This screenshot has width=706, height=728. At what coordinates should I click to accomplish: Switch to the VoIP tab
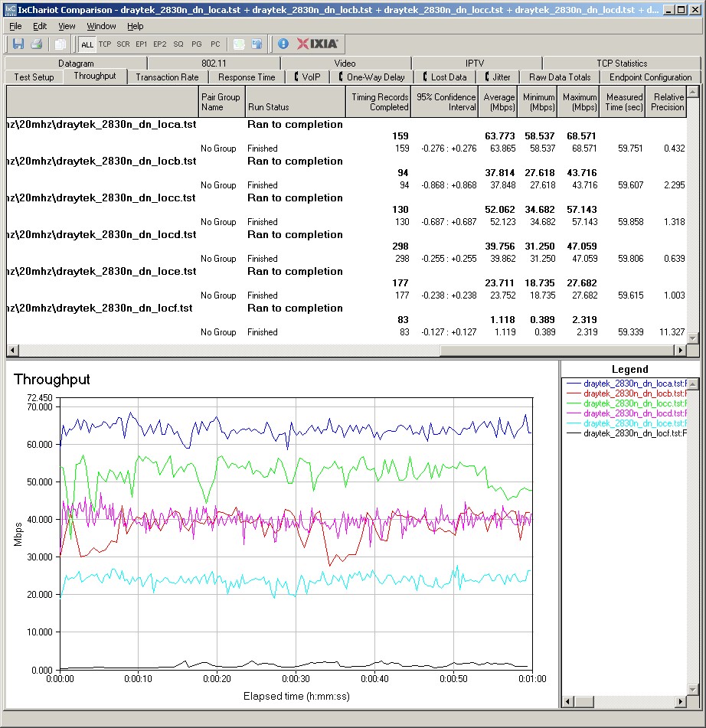308,77
